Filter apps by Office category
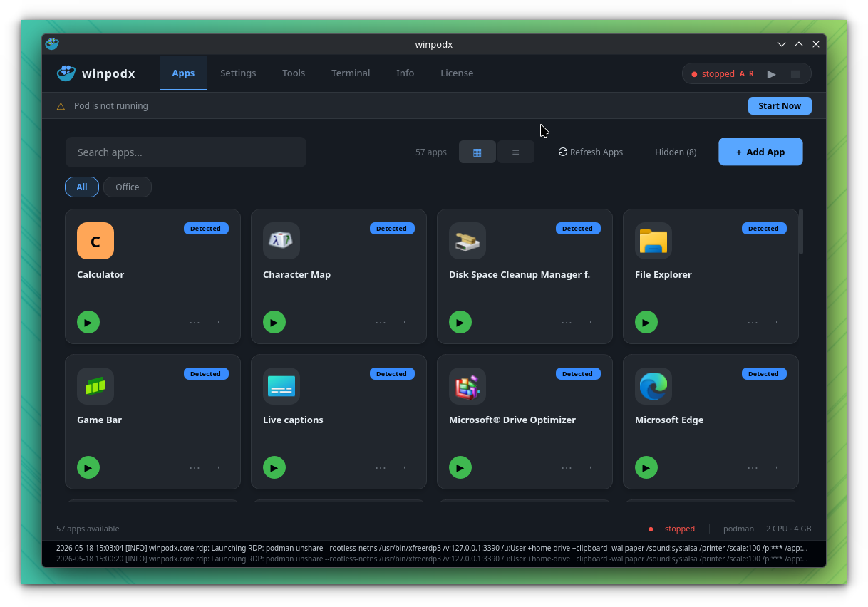This screenshot has height=607, width=868. coord(128,187)
